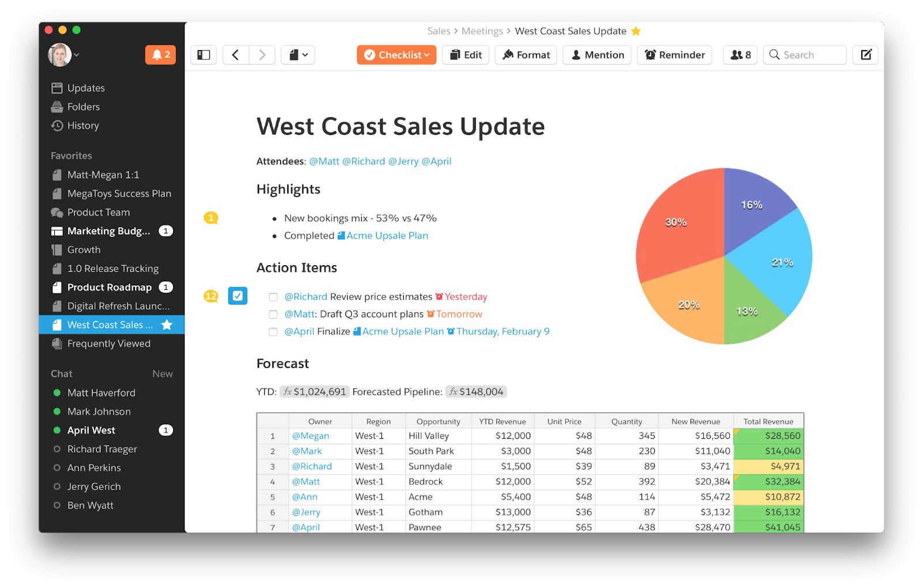Image resolution: width=923 pixels, height=588 pixels.
Task: Select Product Roadmap in Favorites
Action: 109,287
